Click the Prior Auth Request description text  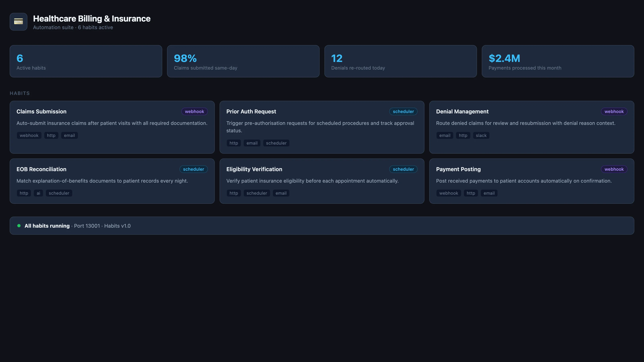click(x=320, y=127)
